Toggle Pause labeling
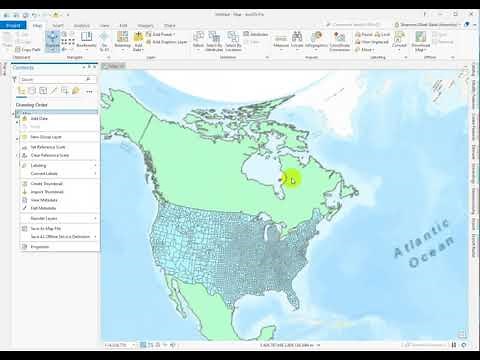The width and height of the screenshot is (480, 360). (x=364, y=34)
